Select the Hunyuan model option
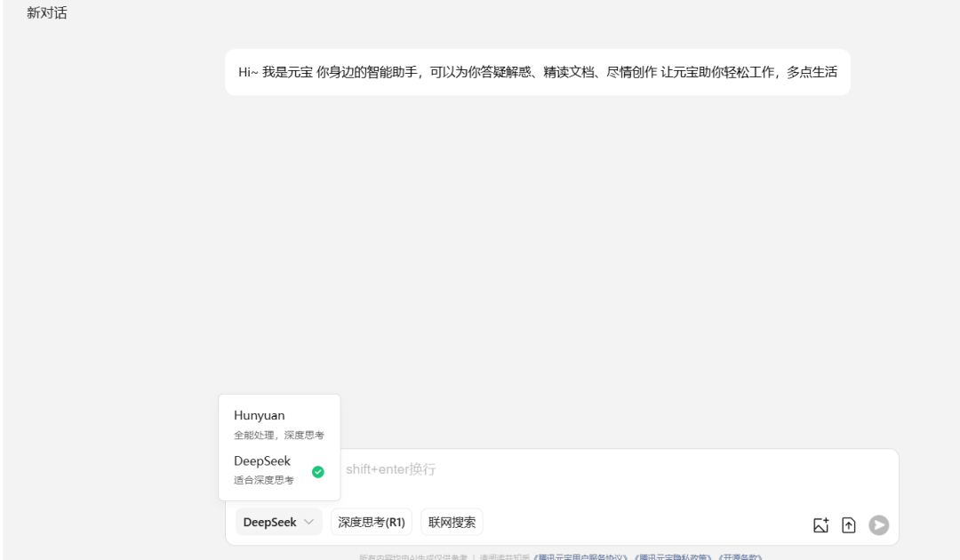Viewport: 960px width, 560px height. pos(278,424)
